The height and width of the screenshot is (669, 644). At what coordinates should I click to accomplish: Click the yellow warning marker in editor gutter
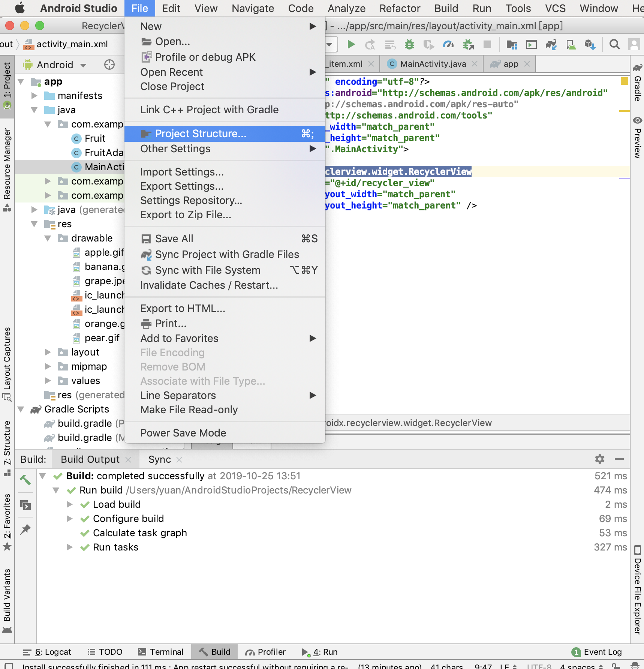(x=624, y=81)
